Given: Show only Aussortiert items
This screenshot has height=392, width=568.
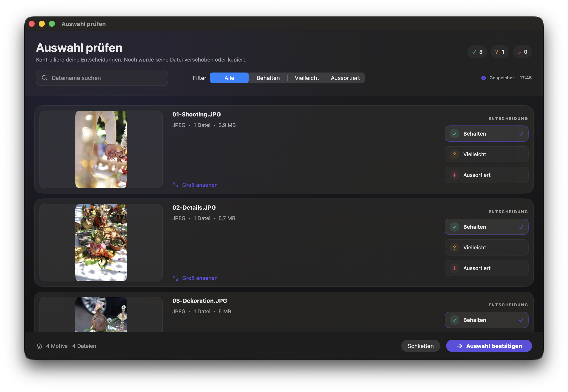Looking at the screenshot, I should point(345,78).
